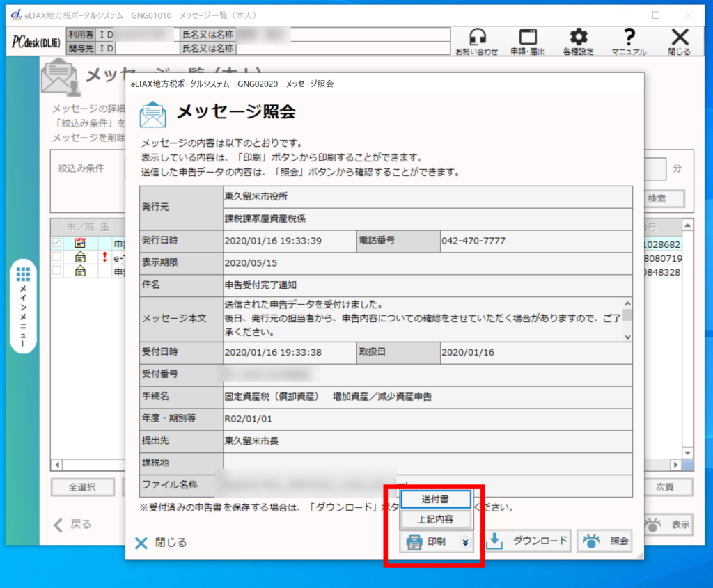Image resolution: width=713 pixels, height=588 pixels.
Task: Check the second message row checkbox
Action: coord(56,257)
